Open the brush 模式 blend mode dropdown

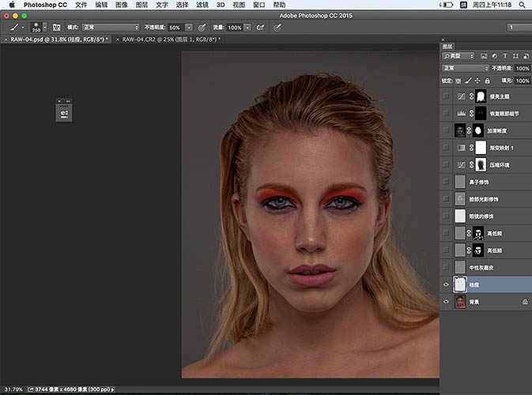pos(111,27)
